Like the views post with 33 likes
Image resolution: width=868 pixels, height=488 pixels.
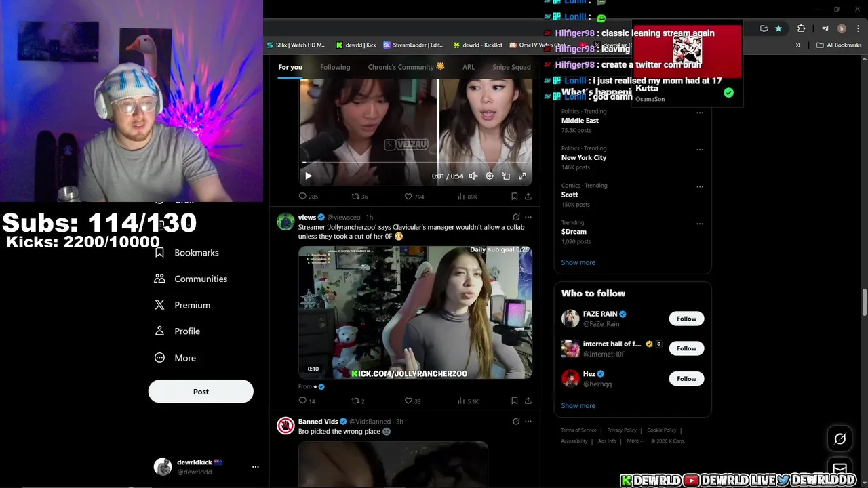pyautogui.click(x=412, y=401)
